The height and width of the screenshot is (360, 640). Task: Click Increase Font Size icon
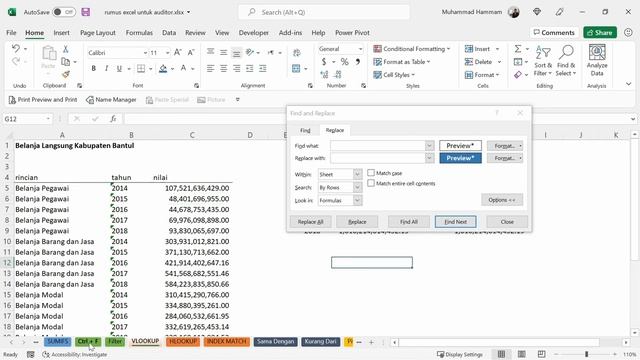tap(178, 52)
